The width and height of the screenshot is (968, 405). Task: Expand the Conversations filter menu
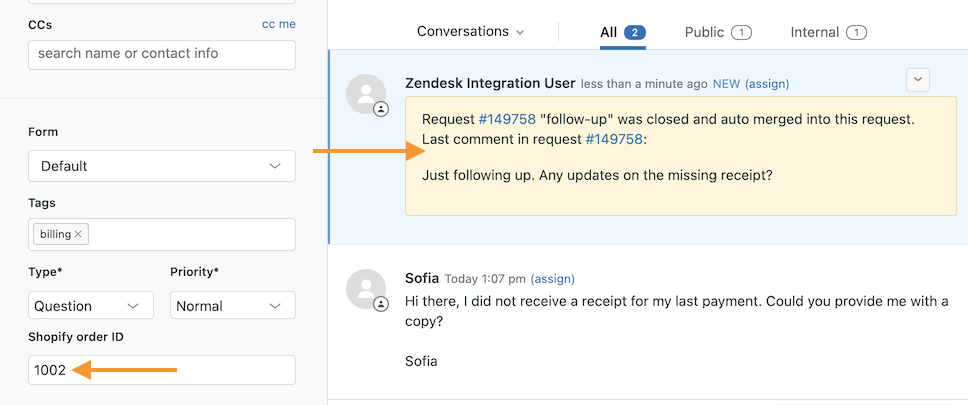(470, 32)
